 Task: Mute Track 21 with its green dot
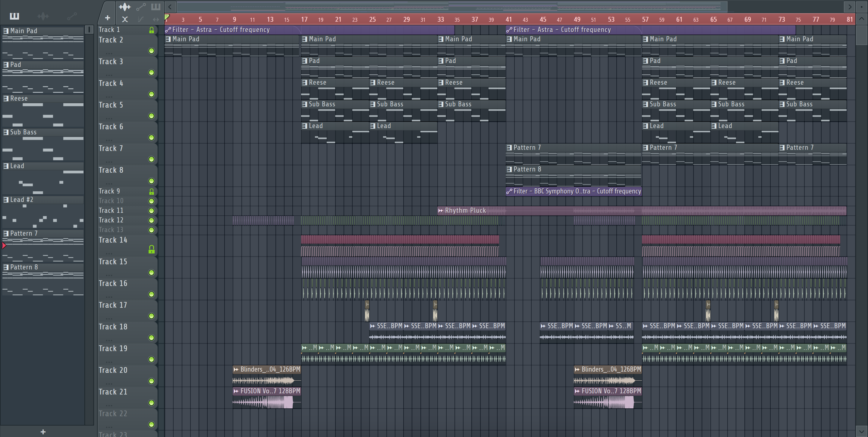pos(152,403)
